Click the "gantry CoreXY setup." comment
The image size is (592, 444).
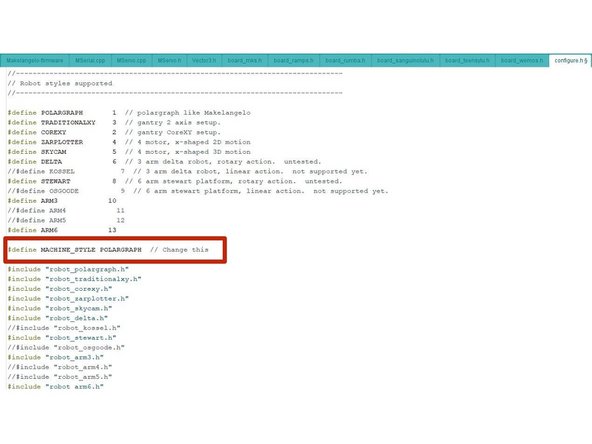pyautogui.click(x=179, y=133)
